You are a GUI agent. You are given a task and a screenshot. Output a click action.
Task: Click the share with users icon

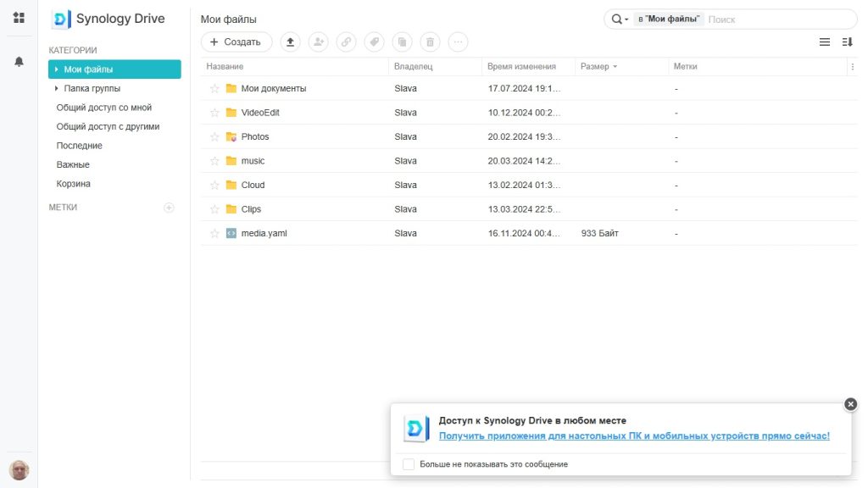point(319,42)
